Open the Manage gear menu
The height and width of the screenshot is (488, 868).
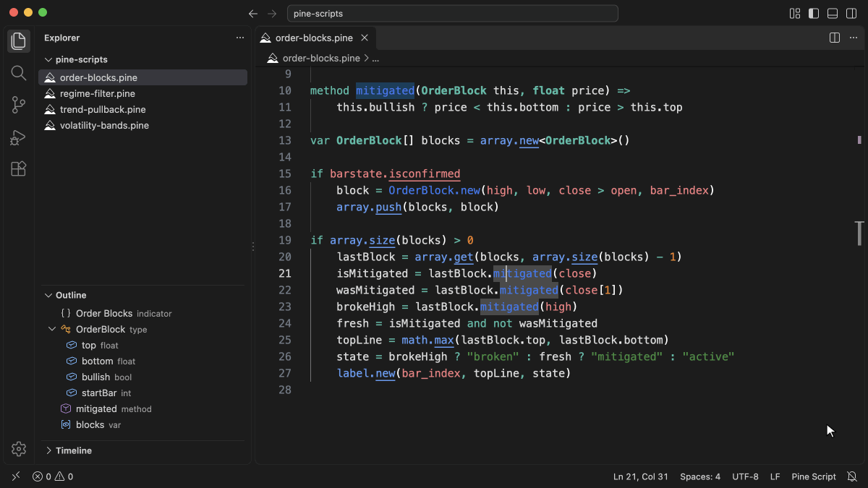point(19,449)
